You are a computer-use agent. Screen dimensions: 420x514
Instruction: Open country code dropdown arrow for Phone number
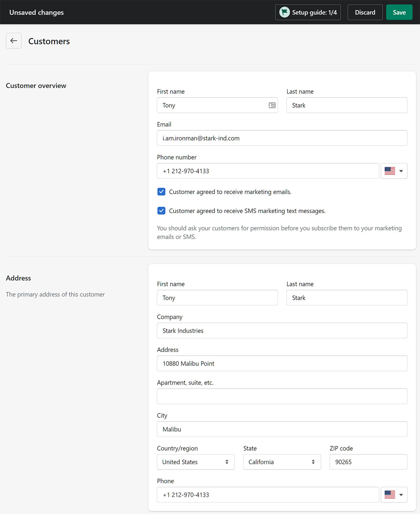(401, 171)
